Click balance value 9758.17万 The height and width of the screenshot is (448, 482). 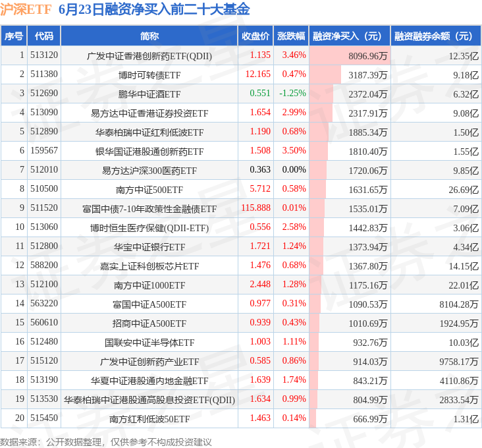(459, 362)
